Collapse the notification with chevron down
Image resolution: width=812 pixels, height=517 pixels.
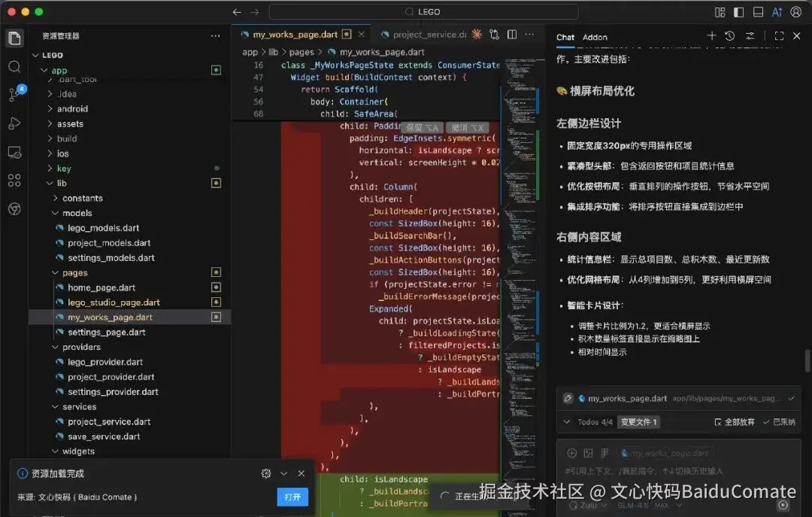pyautogui.click(x=283, y=473)
